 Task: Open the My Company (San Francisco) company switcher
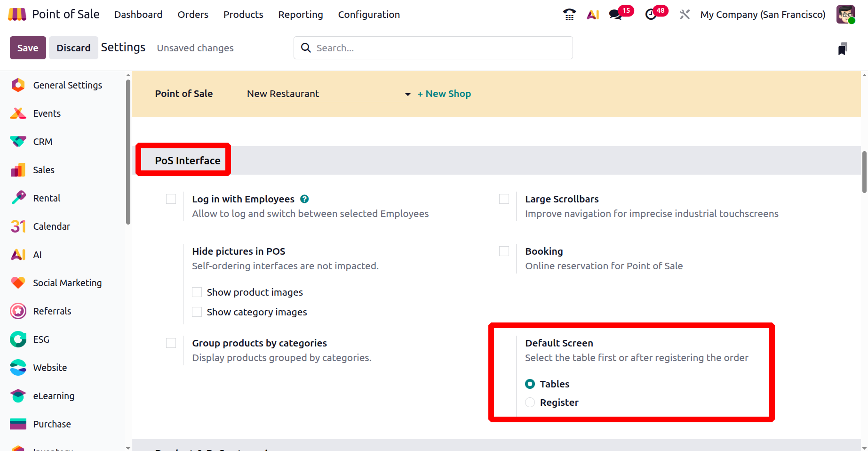pos(763,15)
